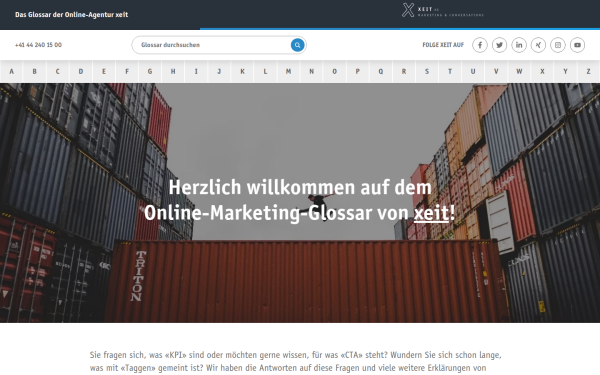Select letter C in glossary index
Screen dimensions: 600x375
coord(57,71)
